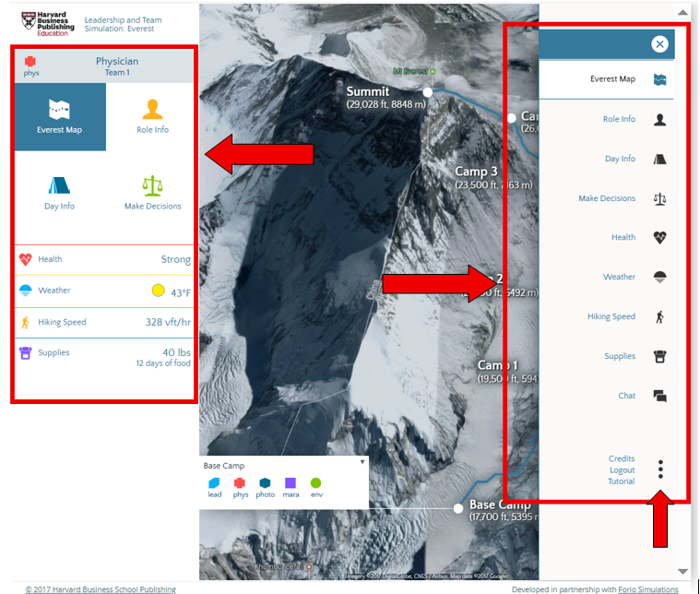Open the Credits link
The width and height of the screenshot is (700, 594).
(622, 458)
